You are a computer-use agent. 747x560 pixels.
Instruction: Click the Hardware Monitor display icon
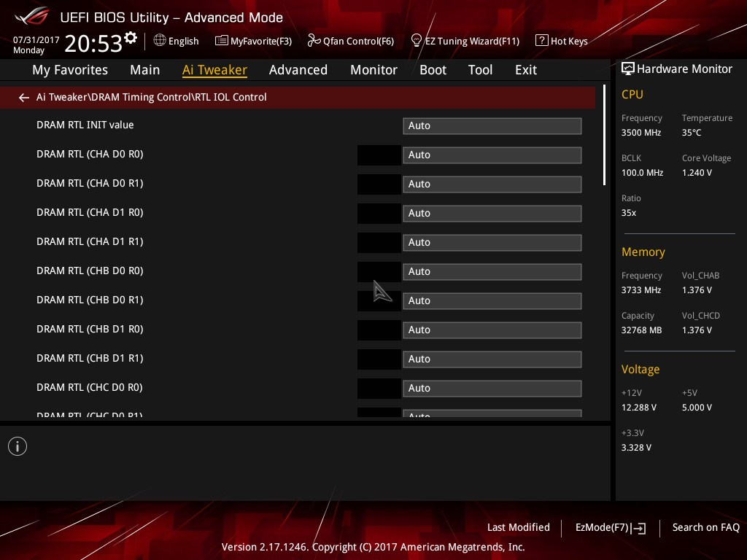pyautogui.click(x=628, y=69)
